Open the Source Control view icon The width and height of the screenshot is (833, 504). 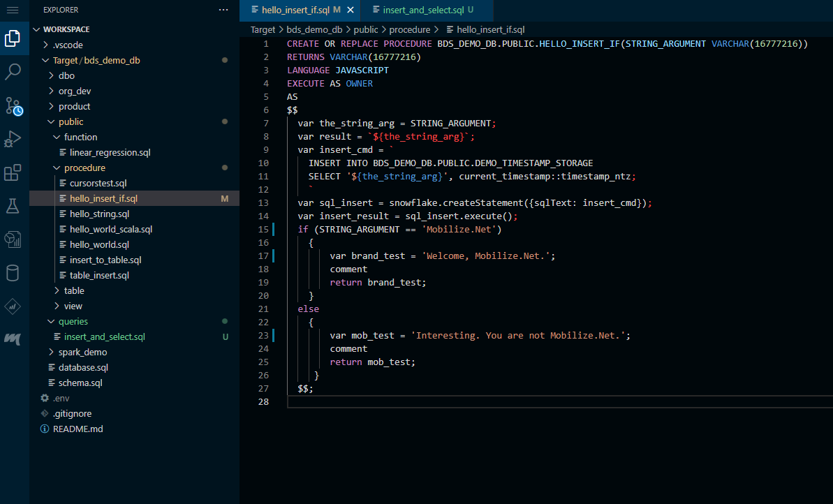tap(14, 105)
